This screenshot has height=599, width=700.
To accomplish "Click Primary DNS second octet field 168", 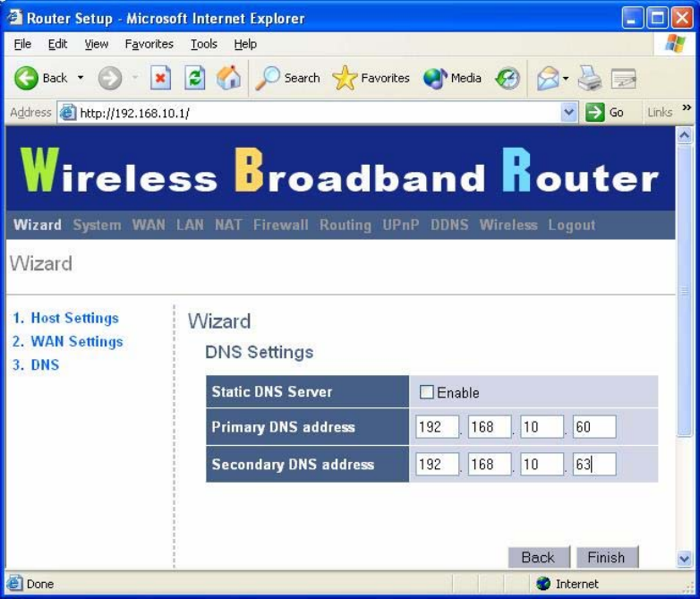I will point(490,426).
